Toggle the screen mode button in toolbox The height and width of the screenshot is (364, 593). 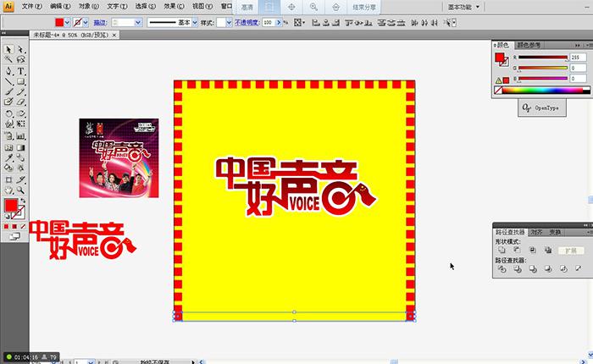pos(14,237)
